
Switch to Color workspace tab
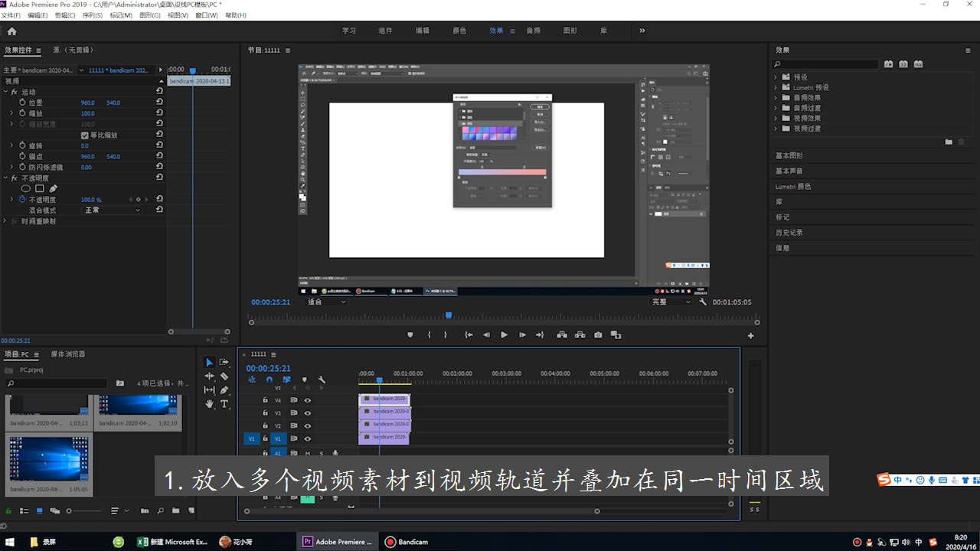pos(459,31)
